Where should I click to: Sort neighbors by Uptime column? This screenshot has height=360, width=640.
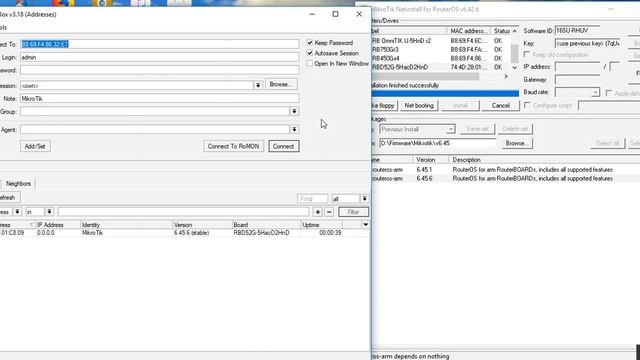(322, 225)
